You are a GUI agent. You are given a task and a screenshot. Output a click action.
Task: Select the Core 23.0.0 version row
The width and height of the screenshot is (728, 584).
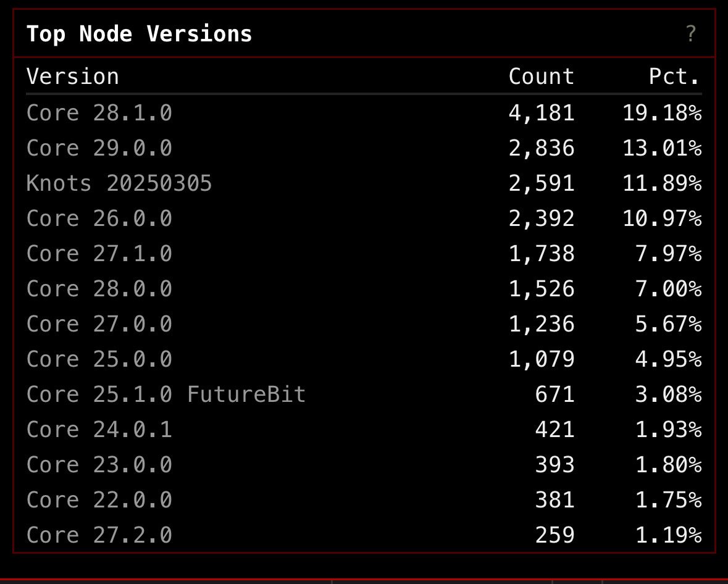pos(364,464)
